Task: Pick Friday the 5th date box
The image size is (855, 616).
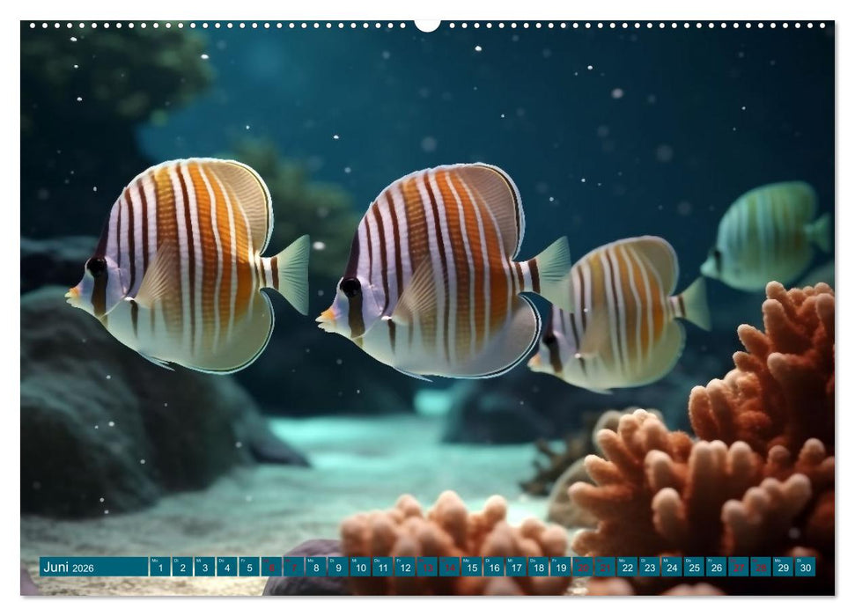Action: (x=248, y=567)
